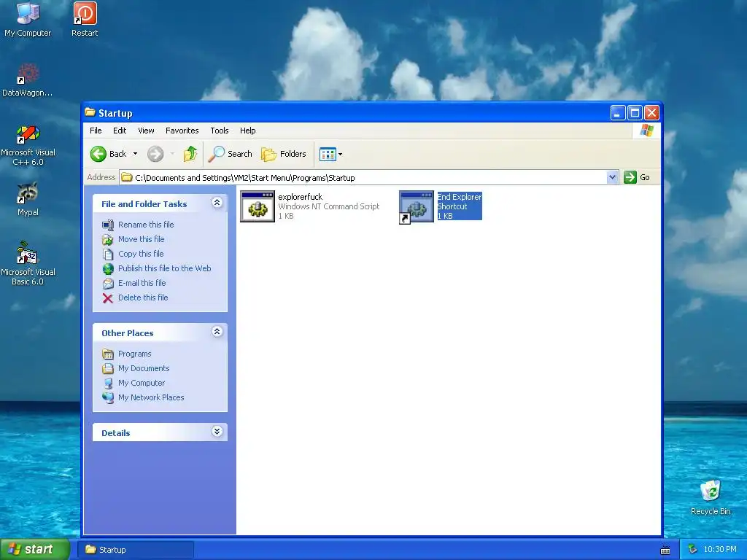Select the End Explorer Shortcut file icon
This screenshot has height=560, width=747.
[417, 206]
